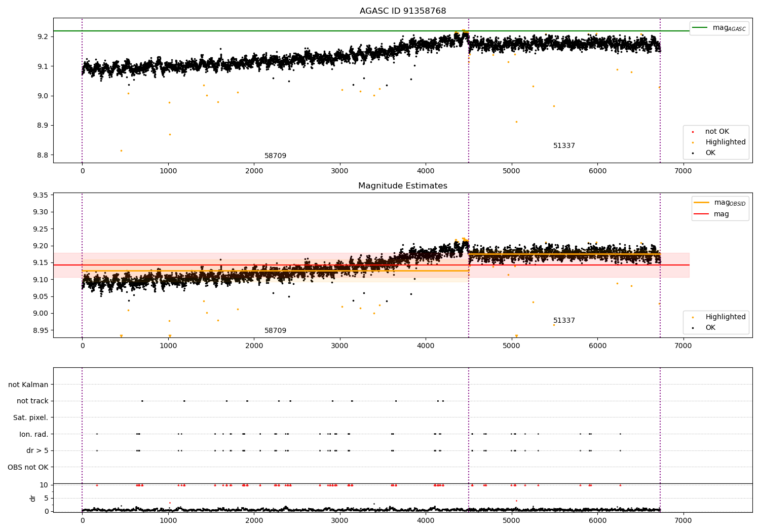Click the '10' tick on the dr axis
This screenshot has width=760, height=532.
[44, 485]
